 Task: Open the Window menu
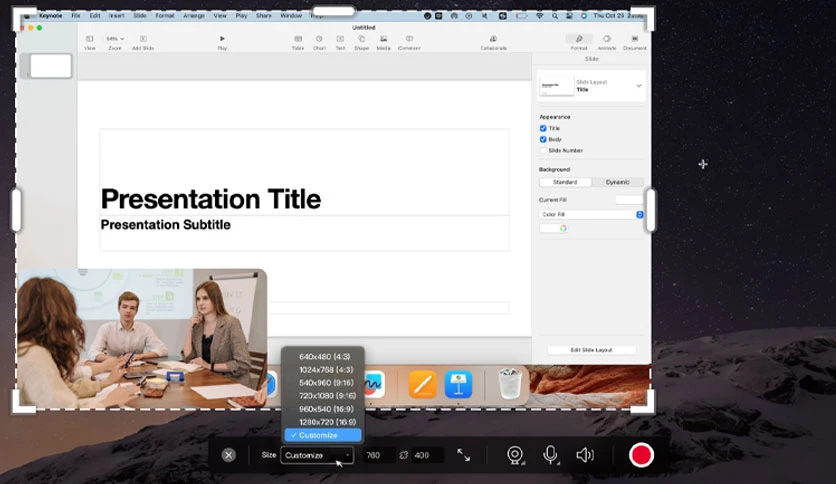click(291, 15)
